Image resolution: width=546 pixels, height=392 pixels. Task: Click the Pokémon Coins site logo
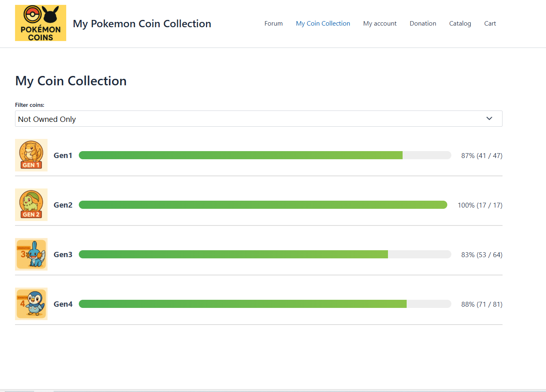click(41, 23)
